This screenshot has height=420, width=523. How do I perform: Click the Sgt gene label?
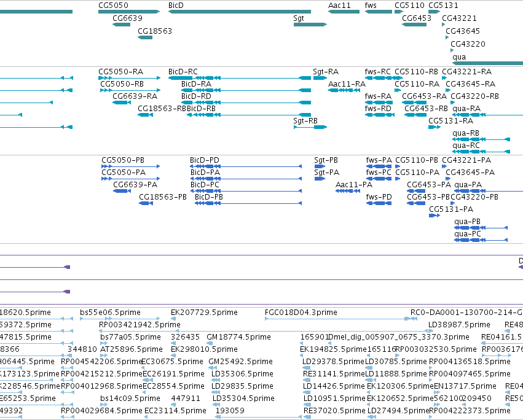(299, 18)
